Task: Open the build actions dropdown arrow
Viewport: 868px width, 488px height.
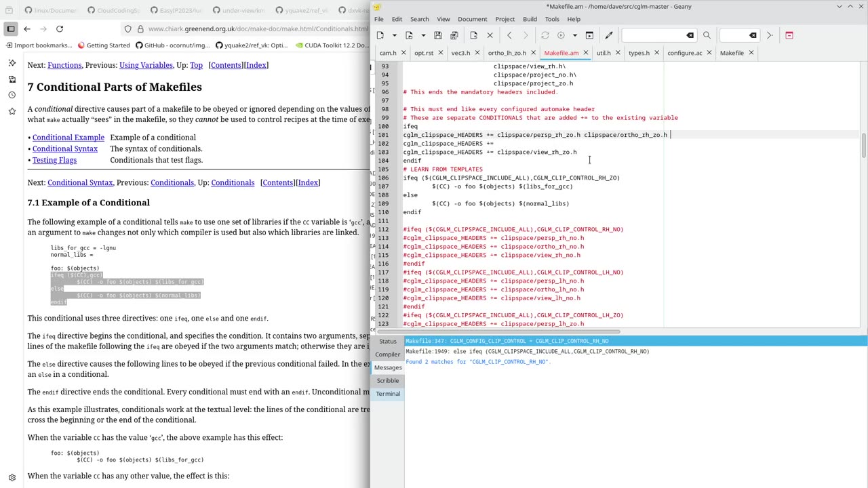Action: point(574,35)
